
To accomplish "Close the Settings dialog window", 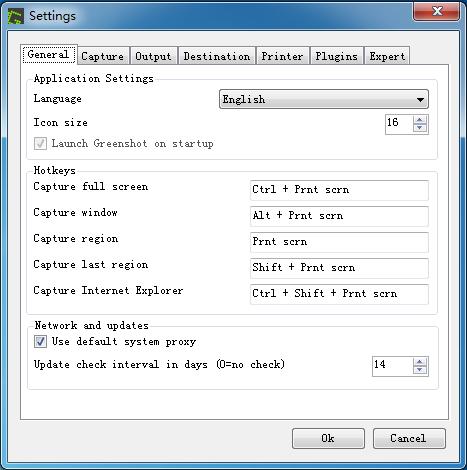I will (x=437, y=11).
